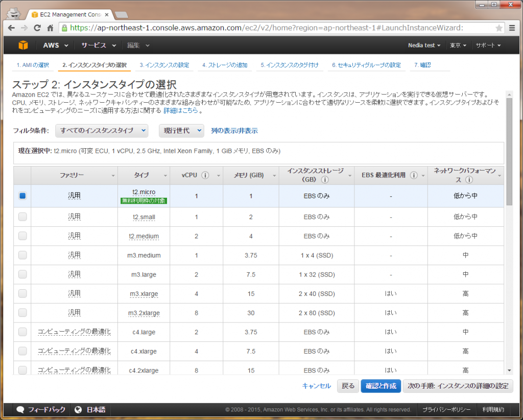Click t2.small type cell
Image resolution: width=523 pixels, height=420 pixels.
[144, 217]
